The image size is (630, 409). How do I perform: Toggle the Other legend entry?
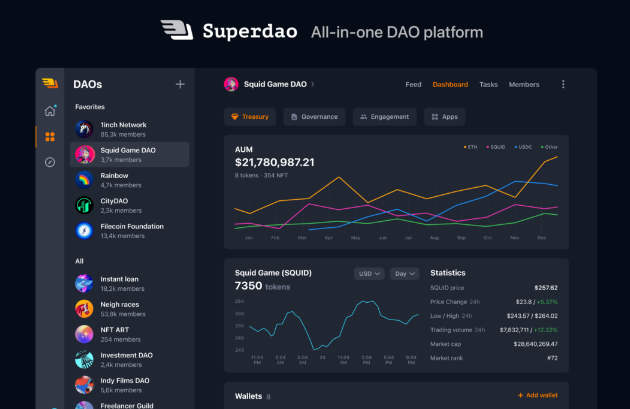pos(549,147)
